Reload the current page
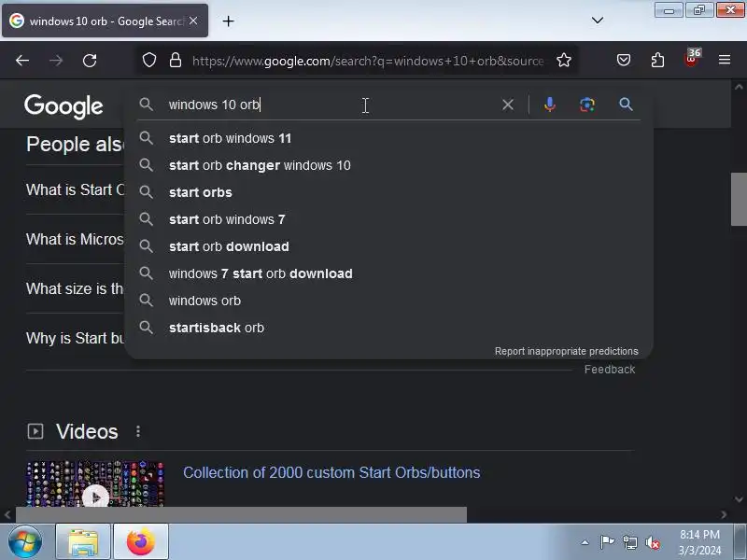 click(90, 61)
